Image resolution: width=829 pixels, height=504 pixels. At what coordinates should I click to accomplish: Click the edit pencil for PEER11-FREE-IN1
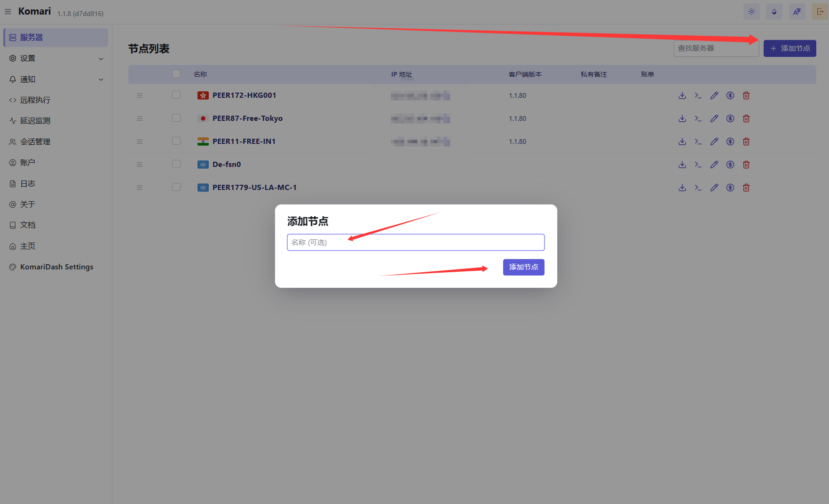(714, 142)
